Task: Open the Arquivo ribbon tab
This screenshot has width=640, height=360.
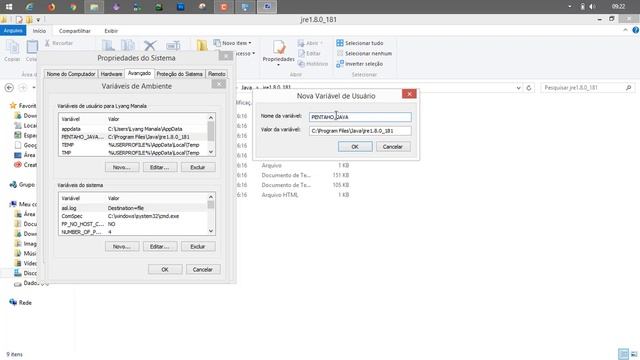Action: 13,31
